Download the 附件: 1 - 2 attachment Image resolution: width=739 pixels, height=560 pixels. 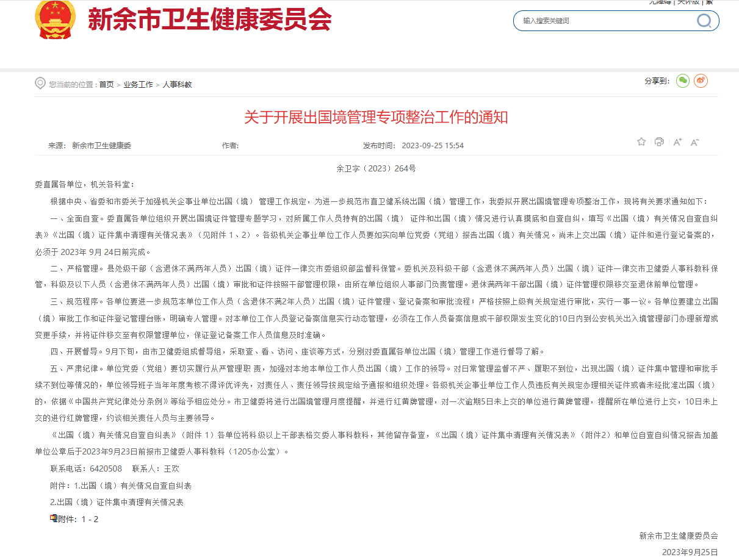(78, 519)
